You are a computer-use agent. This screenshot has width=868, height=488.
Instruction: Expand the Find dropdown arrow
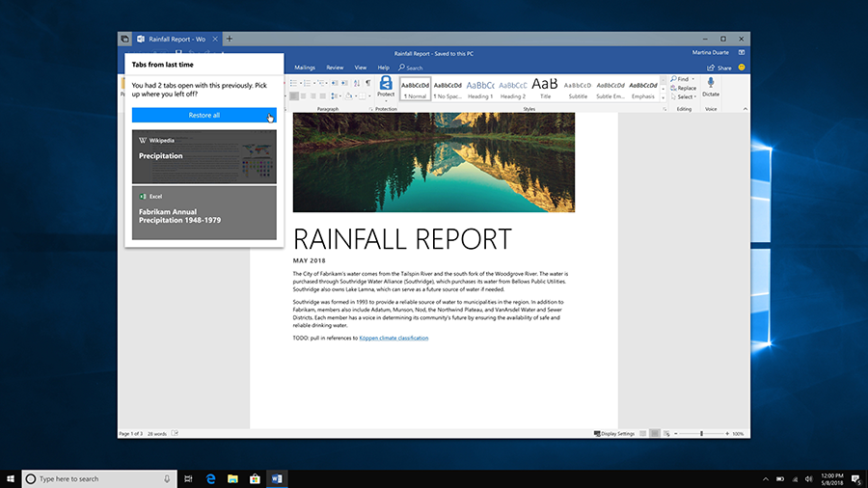click(693, 79)
